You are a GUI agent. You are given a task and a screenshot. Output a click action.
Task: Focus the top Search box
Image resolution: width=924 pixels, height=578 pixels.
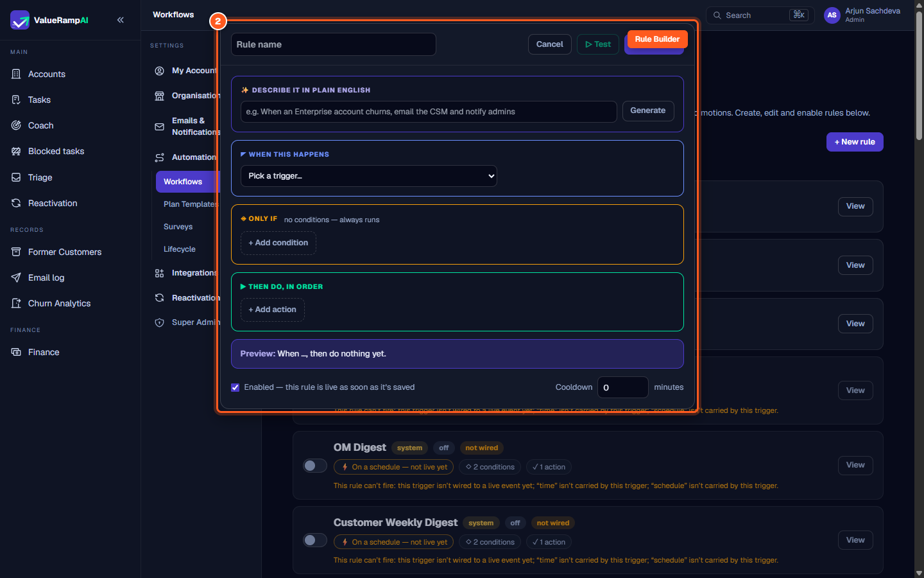tap(760, 15)
